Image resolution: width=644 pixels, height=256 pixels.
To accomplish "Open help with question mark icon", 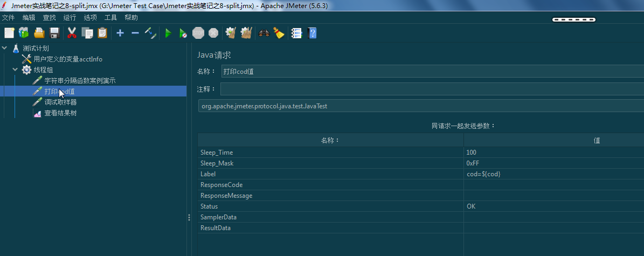I will (312, 33).
